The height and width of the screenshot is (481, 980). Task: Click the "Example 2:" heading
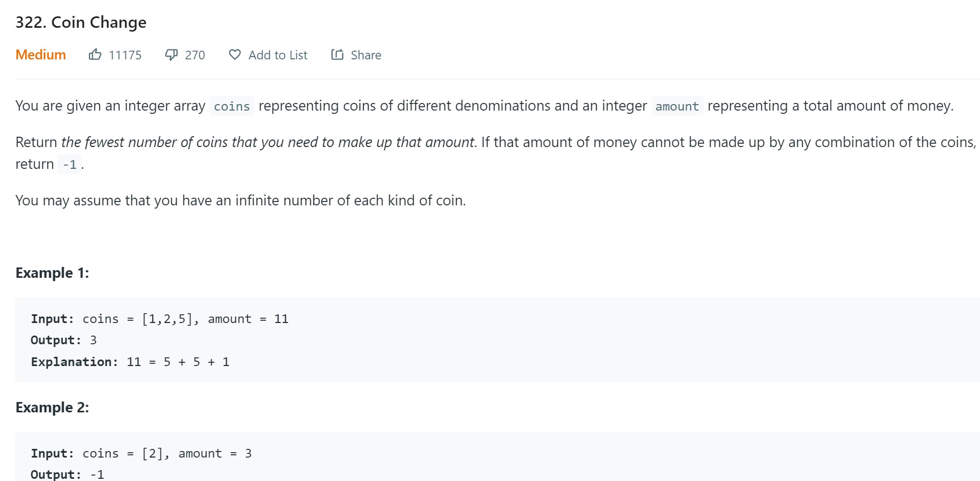(x=52, y=407)
